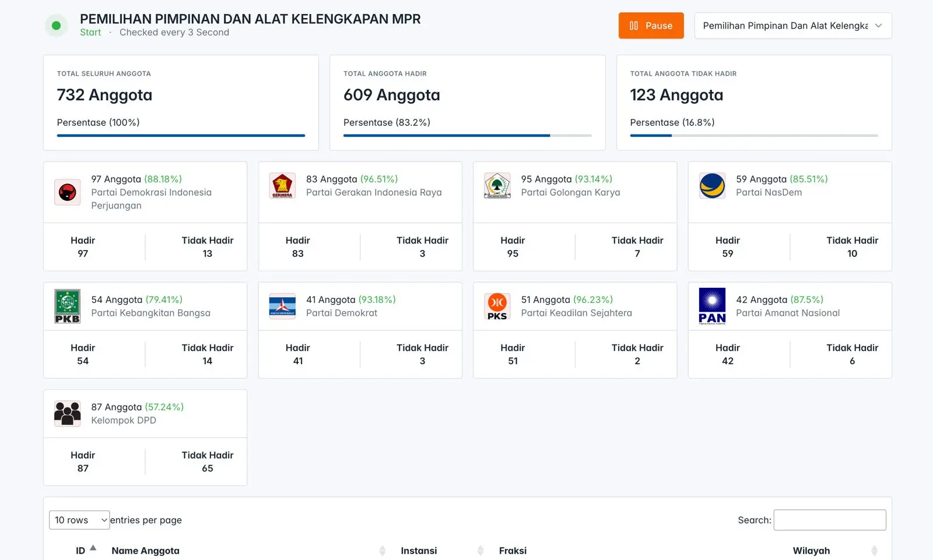Open the Pemilihan Pimpinan session dropdown

coord(792,26)
